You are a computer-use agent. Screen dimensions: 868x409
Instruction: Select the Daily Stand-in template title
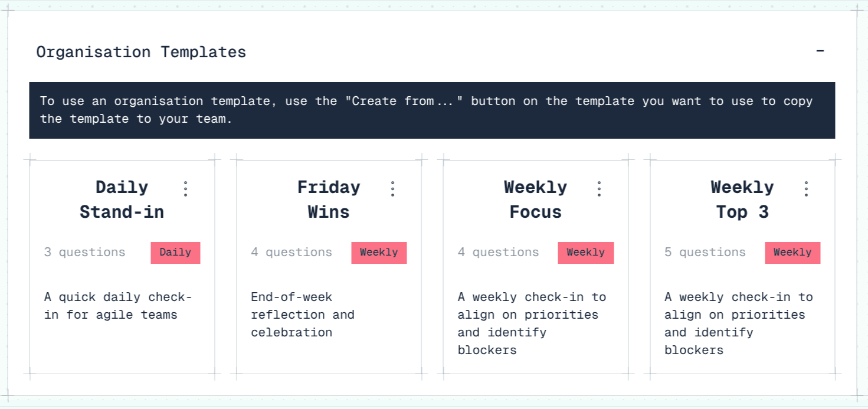pyautogui.click(x=122, y=199)
